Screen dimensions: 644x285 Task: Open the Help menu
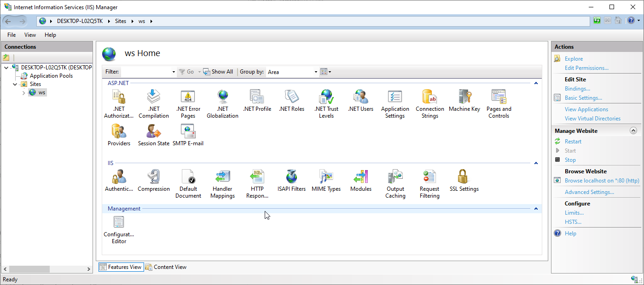(50, 35)
